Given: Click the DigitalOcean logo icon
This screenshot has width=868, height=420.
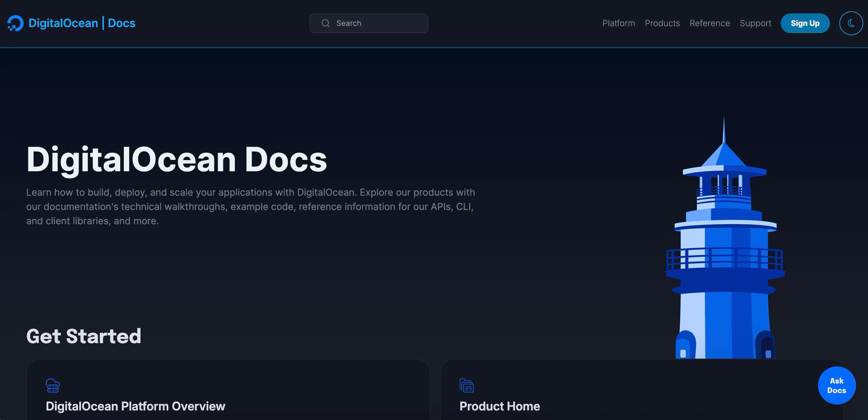Looking at the screenshot, I should click(15, 23).
